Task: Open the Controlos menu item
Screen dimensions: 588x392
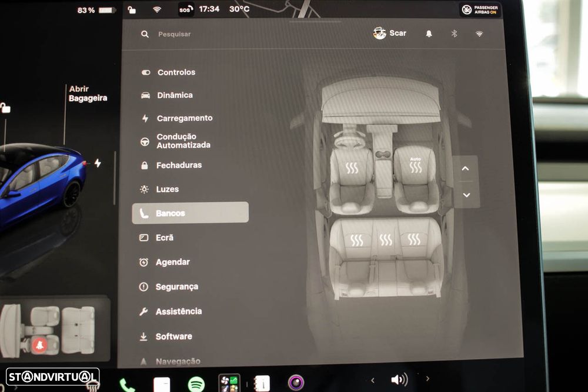Action: click(x=168, y=72)
